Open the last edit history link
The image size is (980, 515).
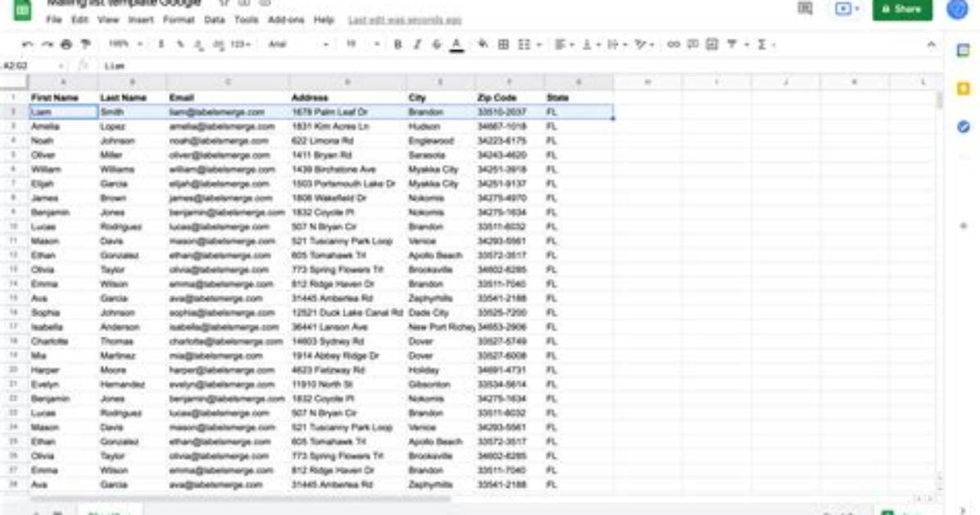pos(405,21)
